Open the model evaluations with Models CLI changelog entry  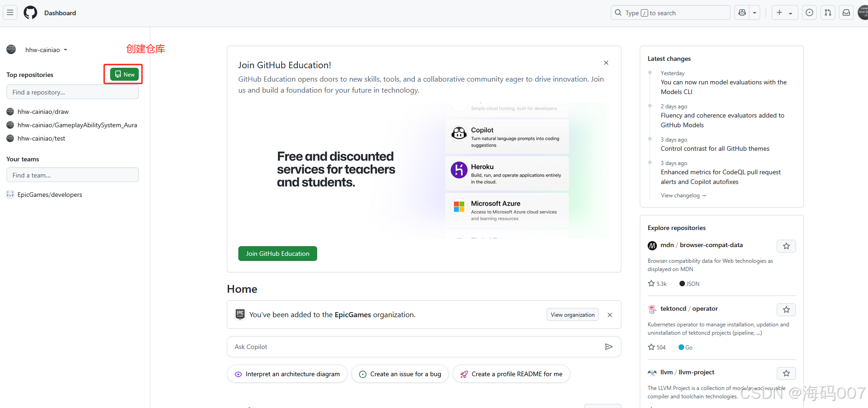(x=723, y=87)
